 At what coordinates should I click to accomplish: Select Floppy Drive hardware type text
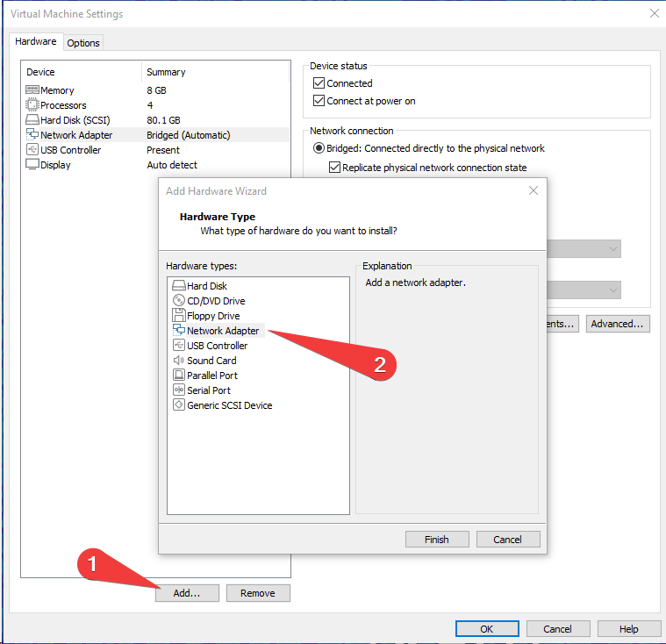point(213,316)
